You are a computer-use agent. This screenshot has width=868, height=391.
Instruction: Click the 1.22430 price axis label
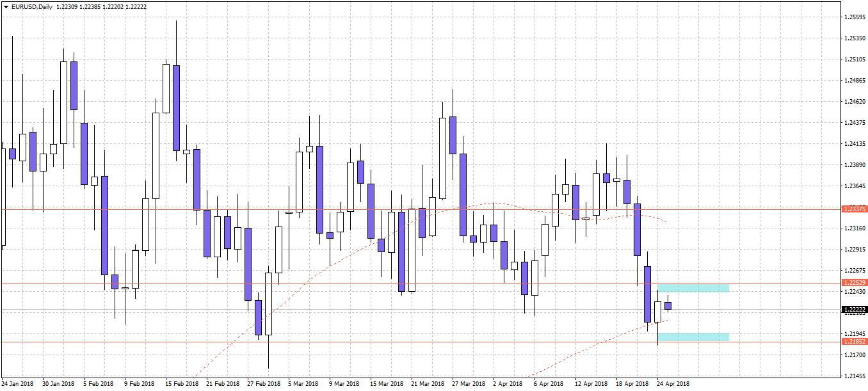pos(855,291)
